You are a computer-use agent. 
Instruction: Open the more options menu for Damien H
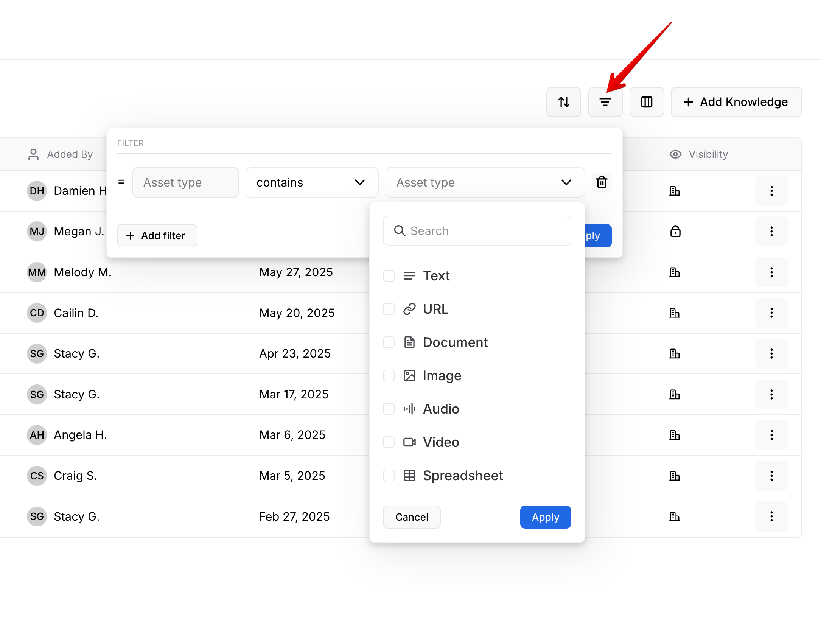click(771, 191)
